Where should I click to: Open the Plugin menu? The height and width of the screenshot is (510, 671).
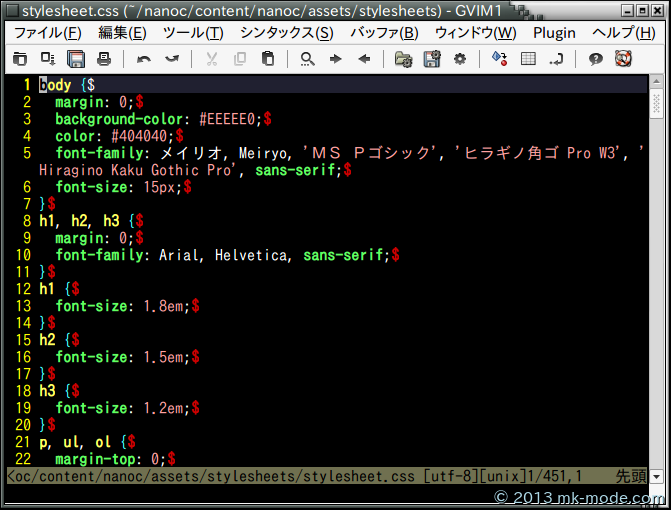554,32
